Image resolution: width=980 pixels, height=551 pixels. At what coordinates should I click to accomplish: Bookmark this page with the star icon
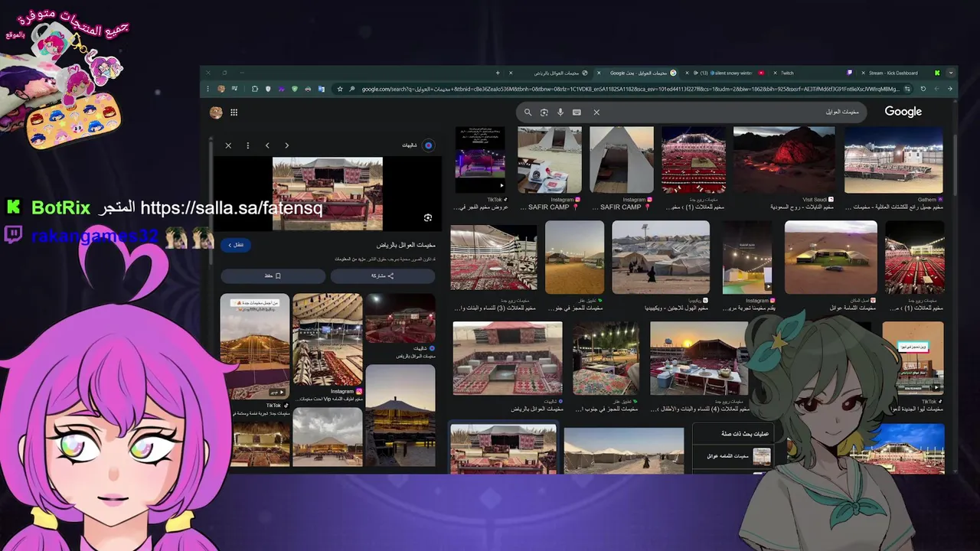click(340, 89)
